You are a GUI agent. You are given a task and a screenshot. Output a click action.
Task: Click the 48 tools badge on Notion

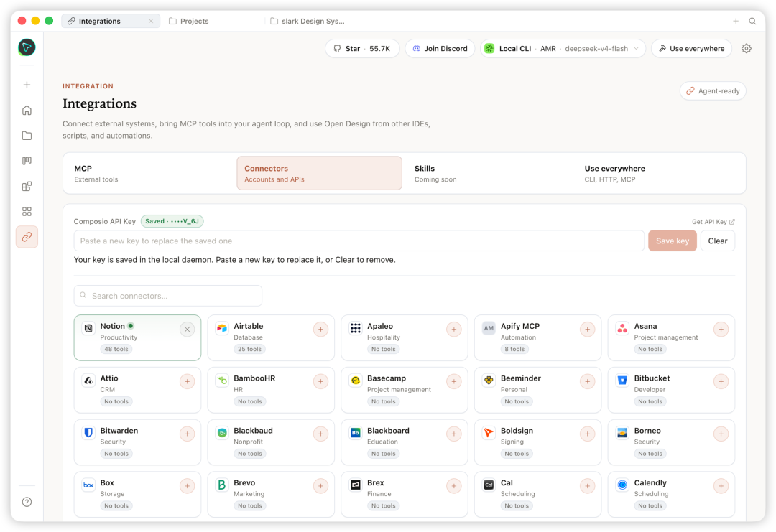pos(116,349)
